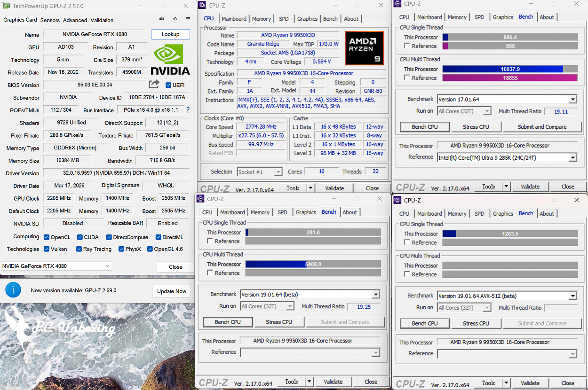Click the GPU-Z refresh icon
This screenshot has height=390, width=588.
(x=175, y=19)
